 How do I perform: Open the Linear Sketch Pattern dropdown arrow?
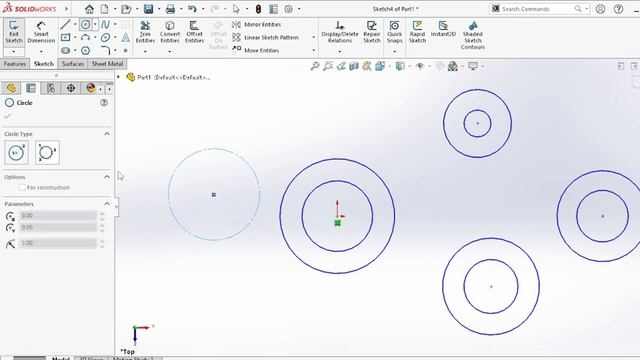coord(313,37)
